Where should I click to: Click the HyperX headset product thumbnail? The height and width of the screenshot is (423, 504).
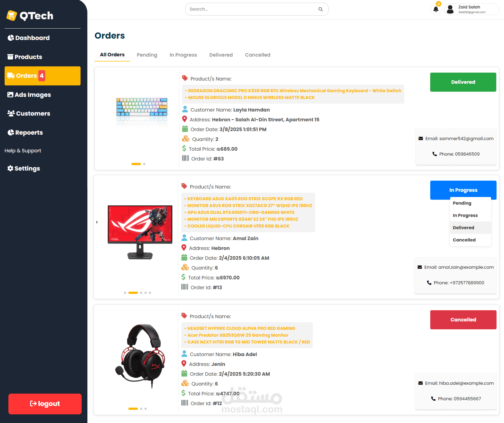[x=140, y=356]
